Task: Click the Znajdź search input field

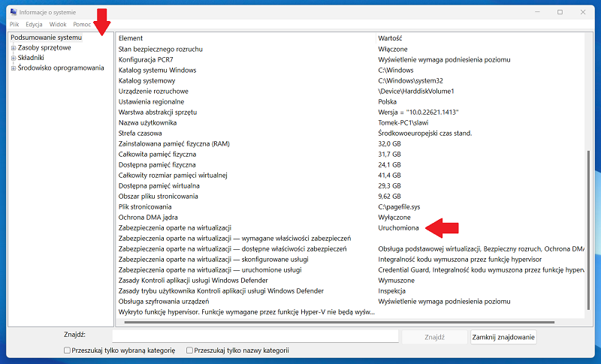Action: tap(255, 337)
